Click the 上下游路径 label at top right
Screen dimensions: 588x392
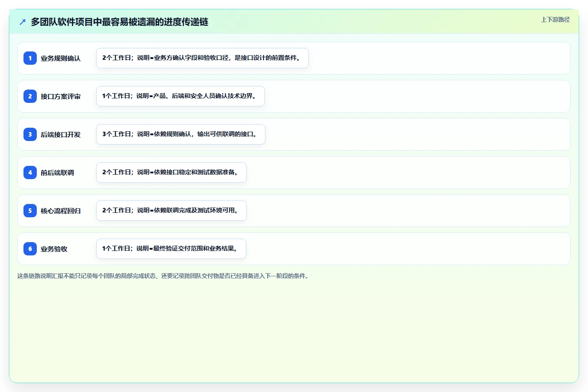pyautogui.click(x=555, y=20)
